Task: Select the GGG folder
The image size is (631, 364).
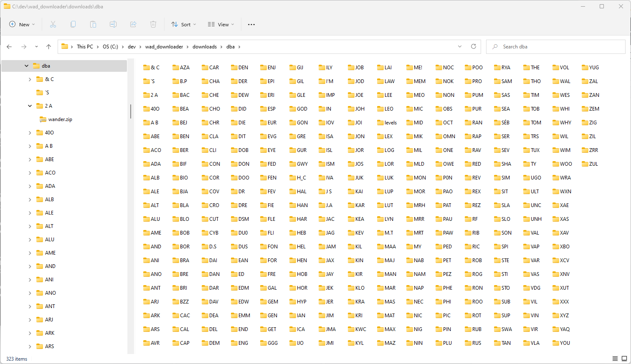Action: tap(269, 343)
